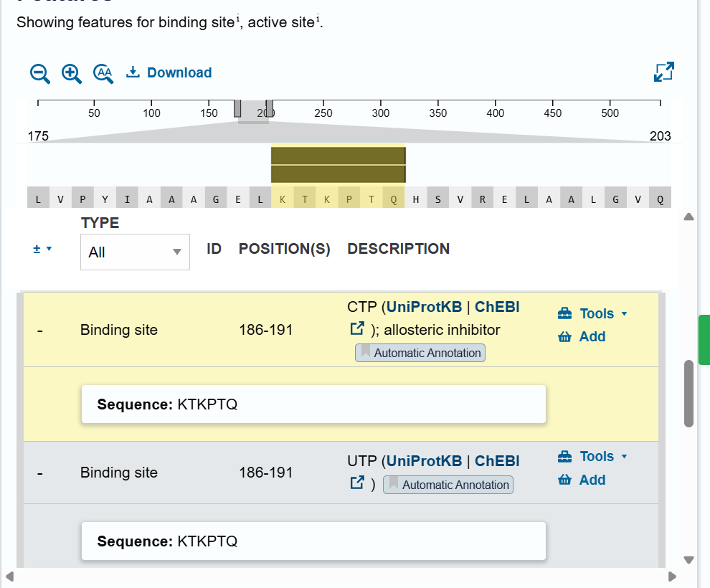Click the zoom out magnifier icon
This screenshot has width=710, height=588.
pos(40,73)
